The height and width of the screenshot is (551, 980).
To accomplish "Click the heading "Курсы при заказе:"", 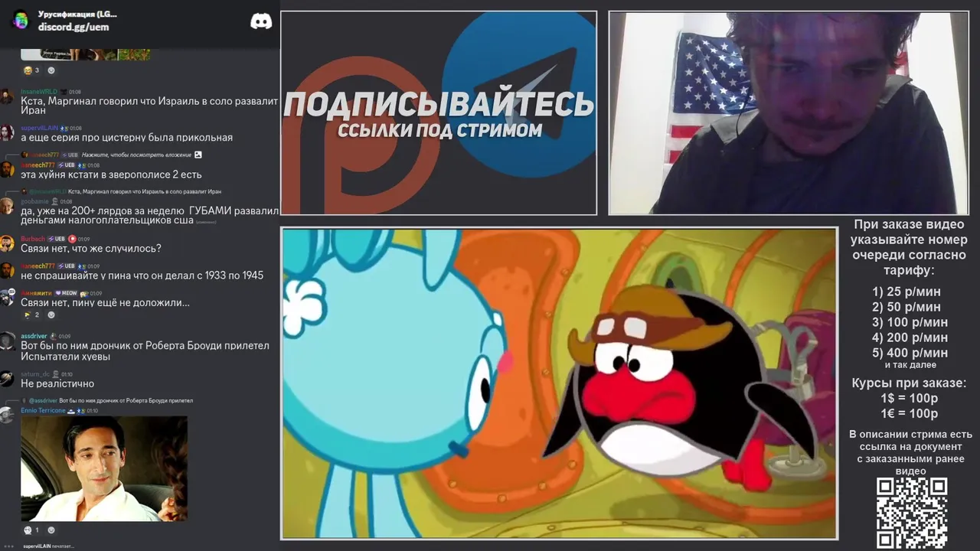I will pyautogui.click(x=909, y=383).
